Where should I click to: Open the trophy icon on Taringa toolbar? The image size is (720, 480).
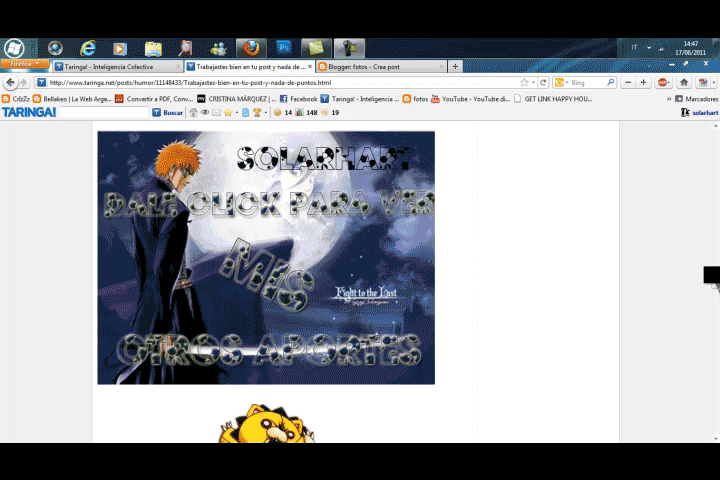click(257, 113)
